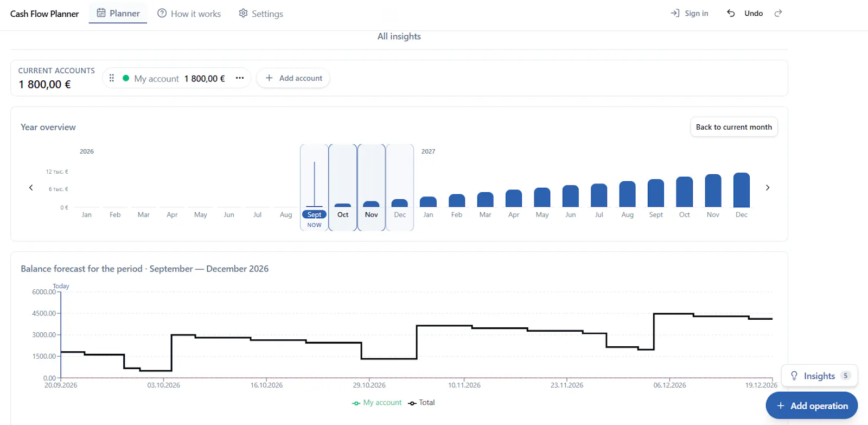
Task: Select May 2027 bar in year overview
Action: [x=542, y=197]
